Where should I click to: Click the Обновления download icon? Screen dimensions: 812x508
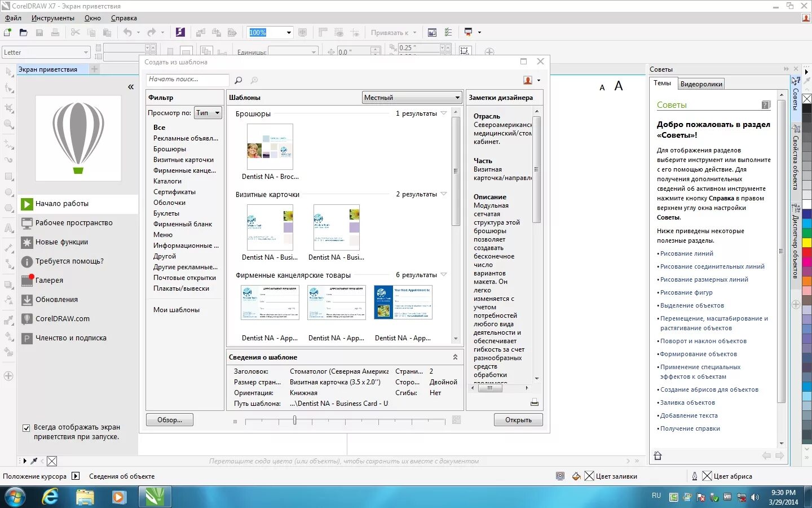click(27, 300)
